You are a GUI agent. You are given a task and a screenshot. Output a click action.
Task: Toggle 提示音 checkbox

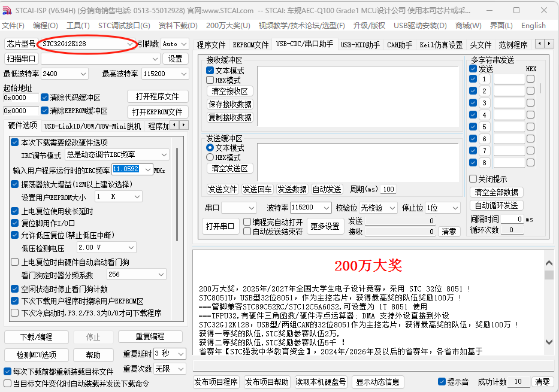(x=442, y=382)
